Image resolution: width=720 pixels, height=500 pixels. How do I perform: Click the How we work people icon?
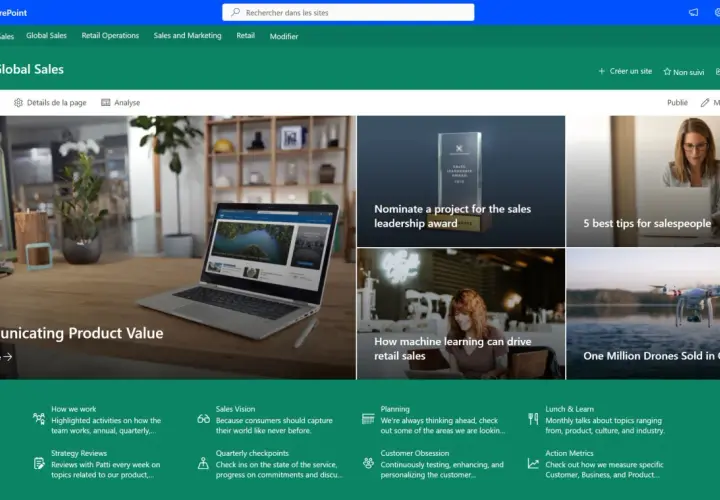pyautogui.click(x=39, y=418)
